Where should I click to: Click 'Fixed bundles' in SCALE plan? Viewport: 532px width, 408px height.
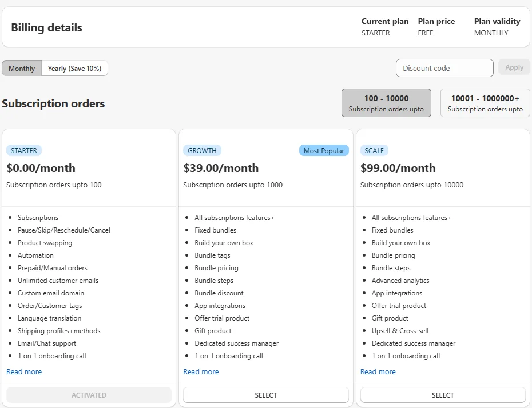392,230
